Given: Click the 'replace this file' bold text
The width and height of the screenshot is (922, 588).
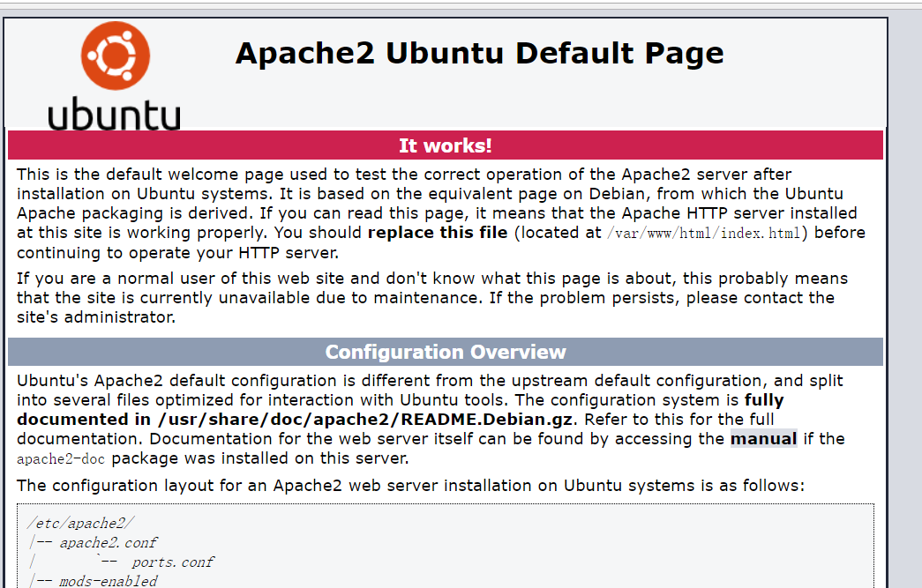Looking at the screenshot, I should pos(438,233).
